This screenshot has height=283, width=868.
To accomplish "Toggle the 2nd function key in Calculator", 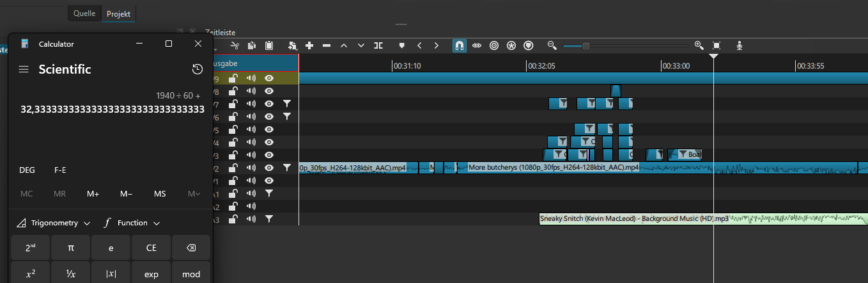I will click(x=31, y=247).
